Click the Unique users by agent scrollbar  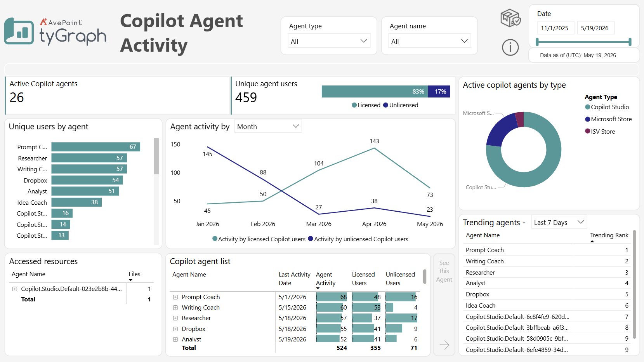156,156
